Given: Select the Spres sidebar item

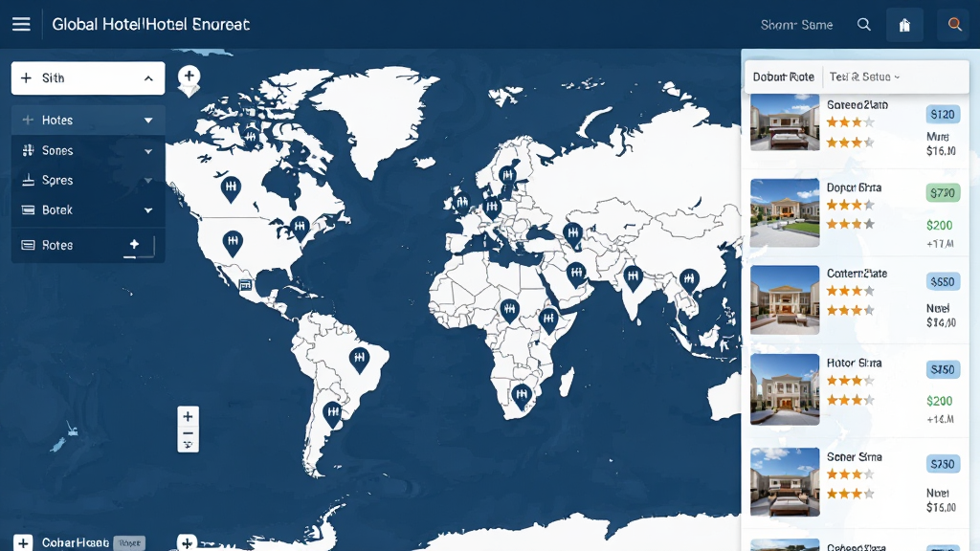Looking at the screenshot, I should click(x=88, y=180).
